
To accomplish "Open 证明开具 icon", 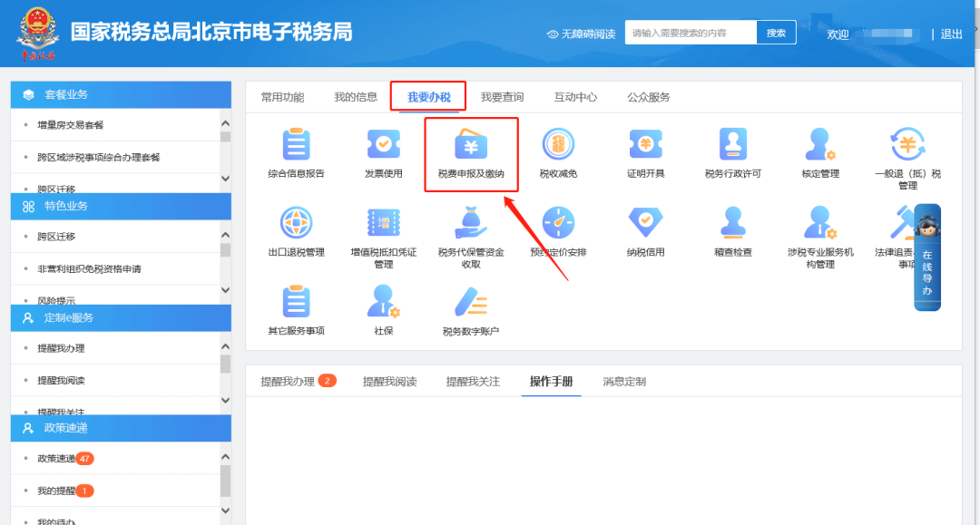I will (646, 144).
